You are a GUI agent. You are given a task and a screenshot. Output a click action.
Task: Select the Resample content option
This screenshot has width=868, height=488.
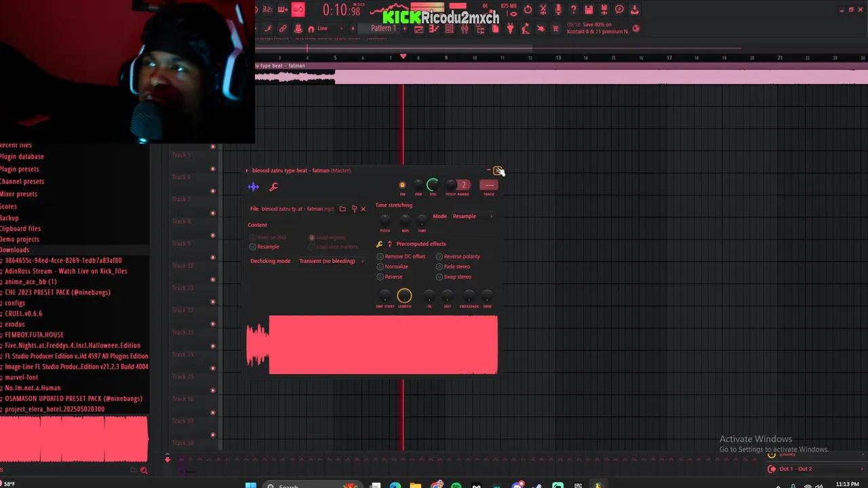[x=264, y=247]
